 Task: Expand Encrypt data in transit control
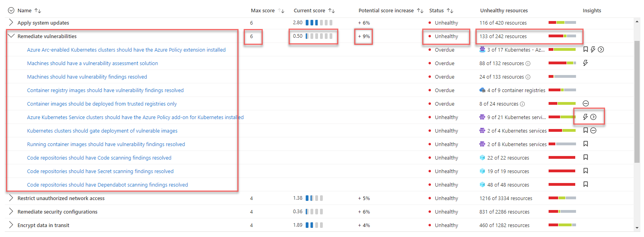11,225
